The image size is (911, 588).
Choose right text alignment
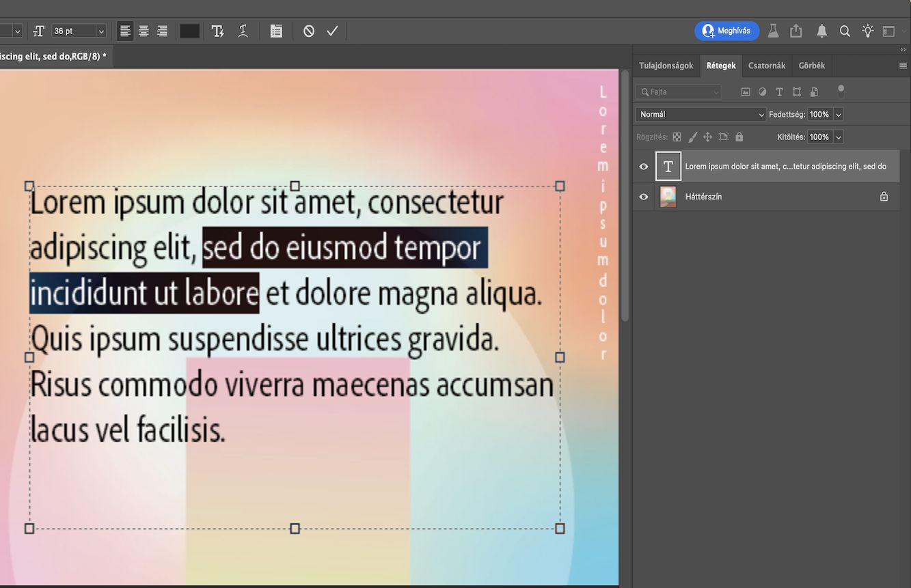coord(162,31)
